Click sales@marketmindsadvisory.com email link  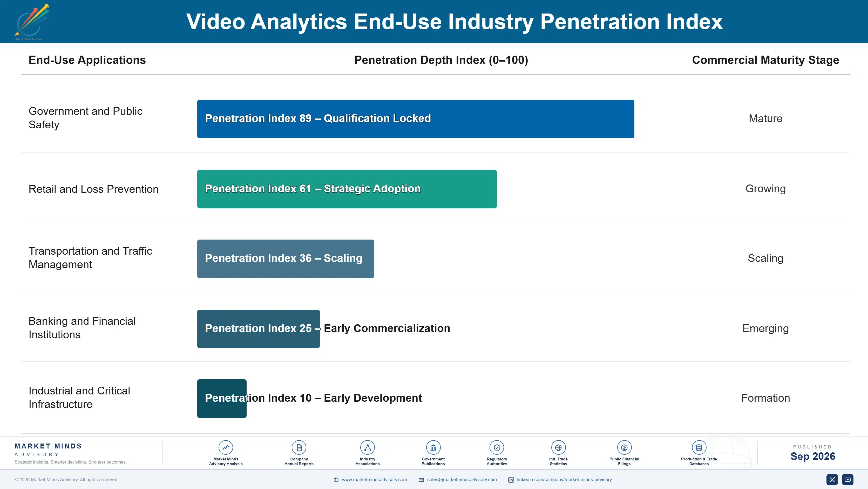[462, 480]
